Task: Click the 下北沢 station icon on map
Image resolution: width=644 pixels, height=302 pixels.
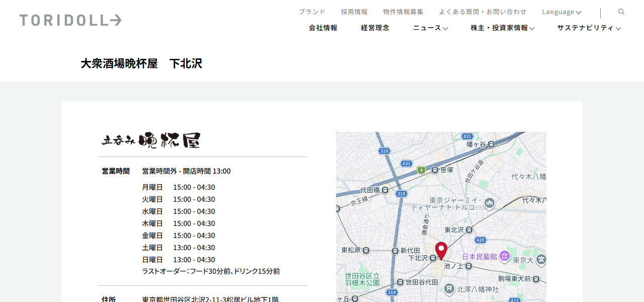Action: click(433, 258)
